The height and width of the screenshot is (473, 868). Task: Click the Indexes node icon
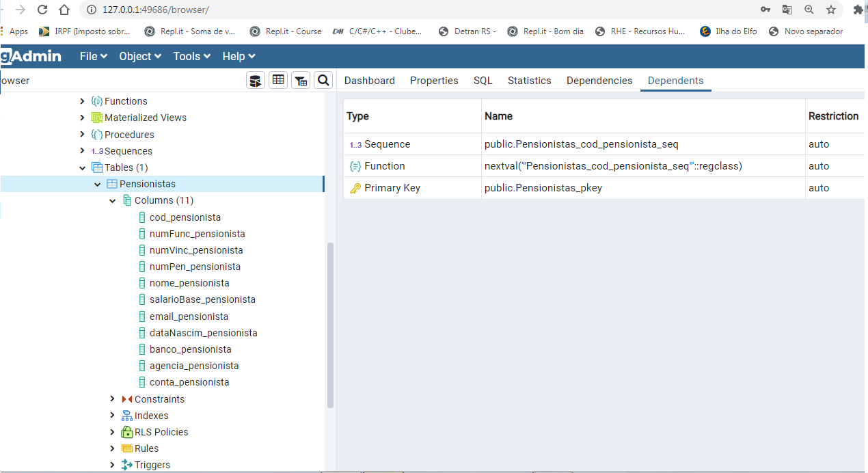point(127,416)
